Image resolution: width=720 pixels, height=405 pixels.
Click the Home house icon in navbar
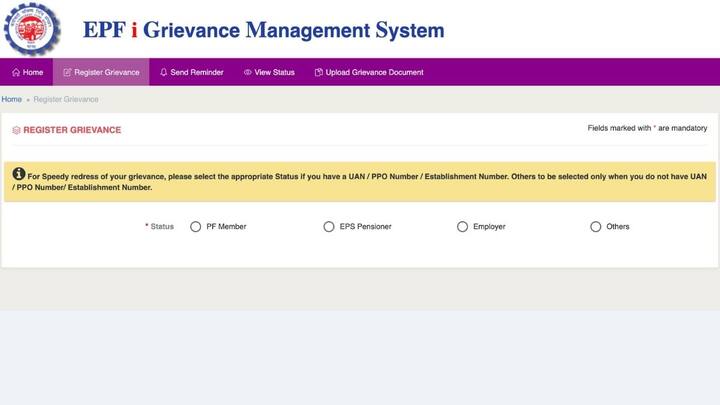click(16, 72)
